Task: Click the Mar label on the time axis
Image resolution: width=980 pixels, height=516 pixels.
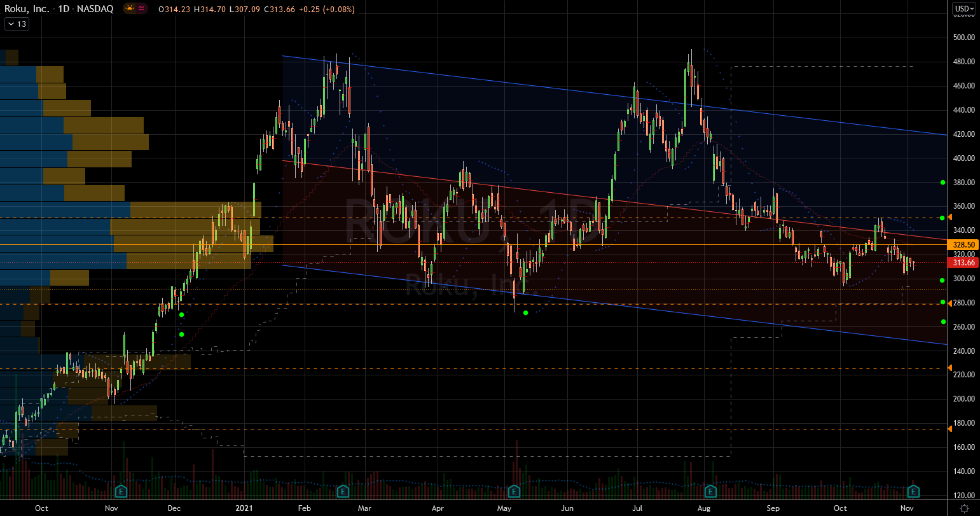Action: 364,508
